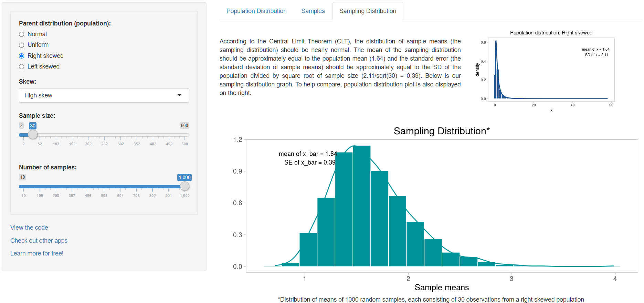Choose the Uniform distribution option
Screen dimensions: 644x303
click(x=22, y=45)
